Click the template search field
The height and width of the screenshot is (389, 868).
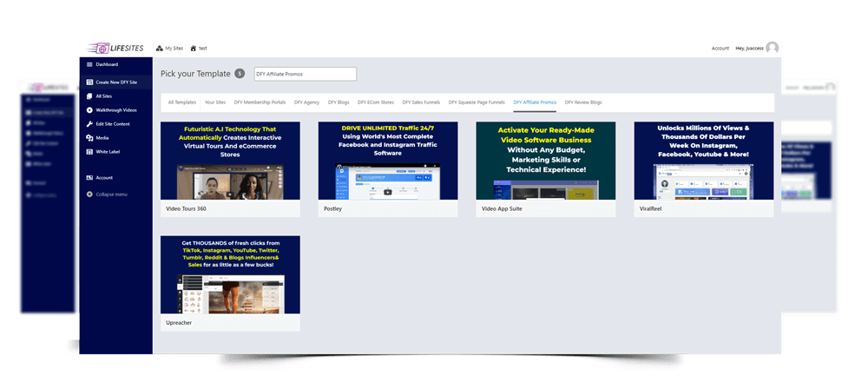pyautogui.click(x=305, y=74)
